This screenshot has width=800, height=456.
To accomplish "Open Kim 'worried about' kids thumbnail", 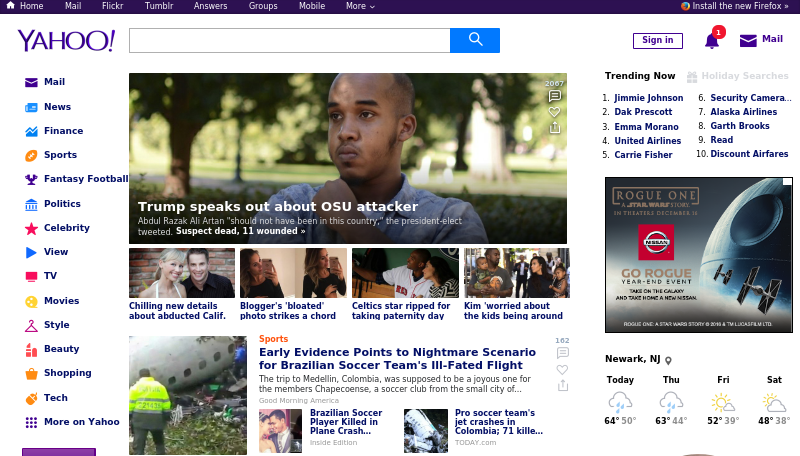I will (x=516, y=273).
